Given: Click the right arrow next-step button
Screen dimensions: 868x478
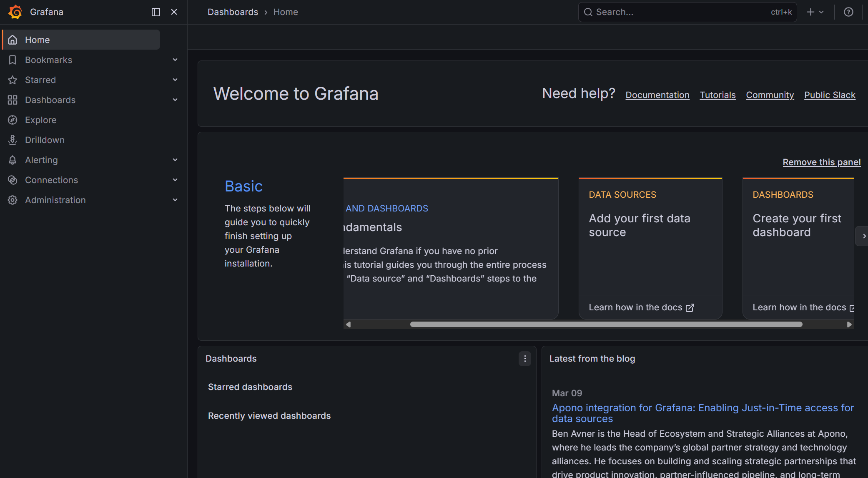Looking at the screenshot, I should [x=863, y=236].
